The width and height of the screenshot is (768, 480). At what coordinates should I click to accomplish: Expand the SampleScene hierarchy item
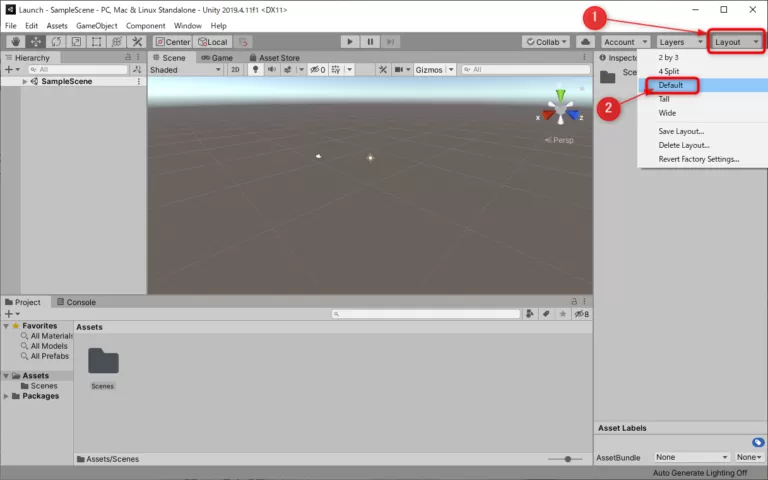click(25, 82)
